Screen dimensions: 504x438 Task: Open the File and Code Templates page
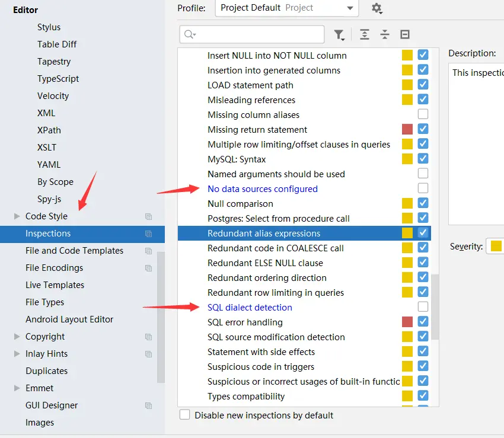pos(74,251)
